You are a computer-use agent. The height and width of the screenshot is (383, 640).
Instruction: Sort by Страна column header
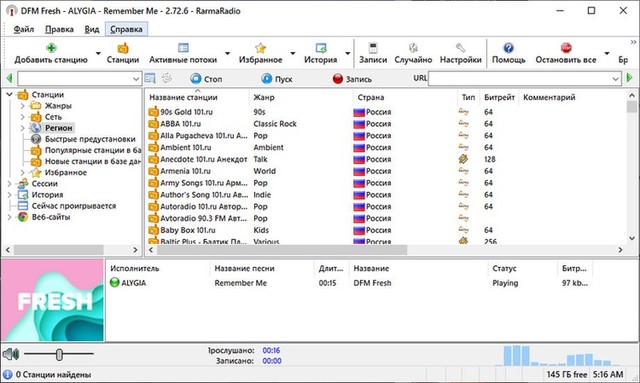click(405, 97)
